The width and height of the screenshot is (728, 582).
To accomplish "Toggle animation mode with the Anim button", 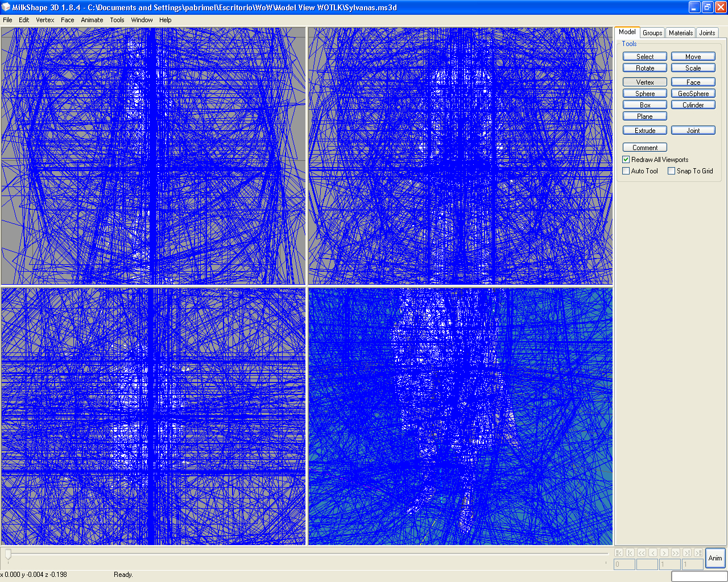I will coord(715,558).
